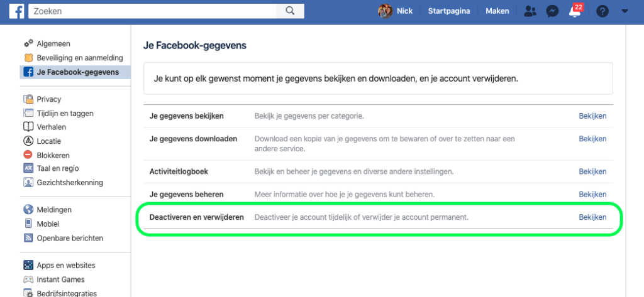Open the Maken menu
Viewport: 644px width, 297px height.
pos(497,11)
